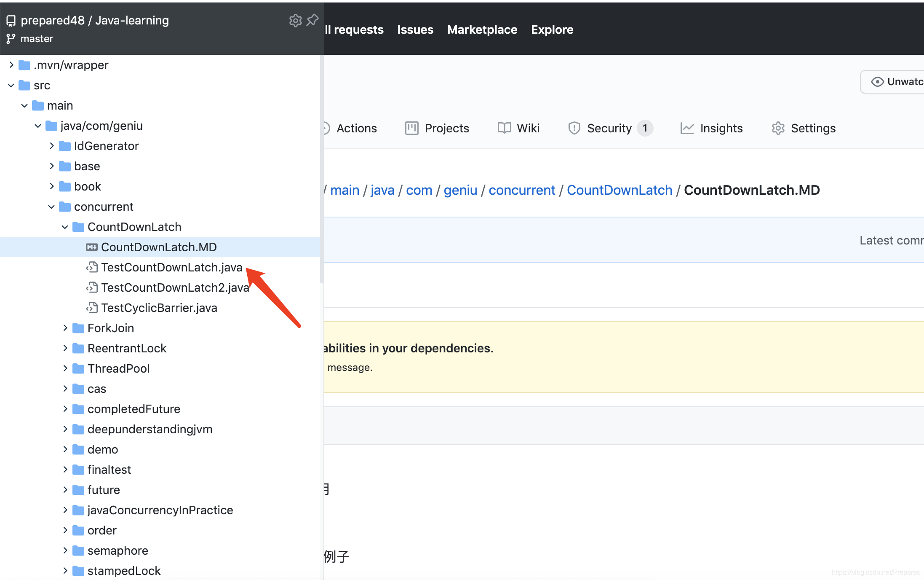
Task: Expand the javaConcurrencyInPractice folder
Action: 65,510
